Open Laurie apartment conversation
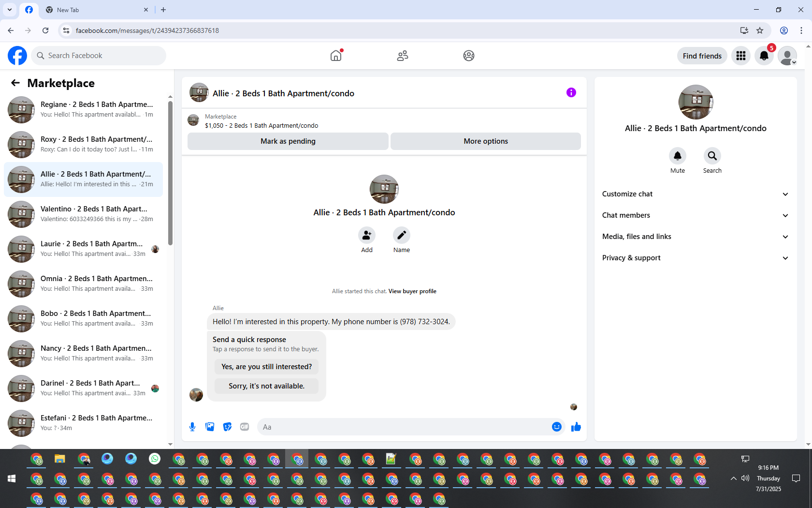This screenshot has height=508, width=812. (x=83, y=249)
